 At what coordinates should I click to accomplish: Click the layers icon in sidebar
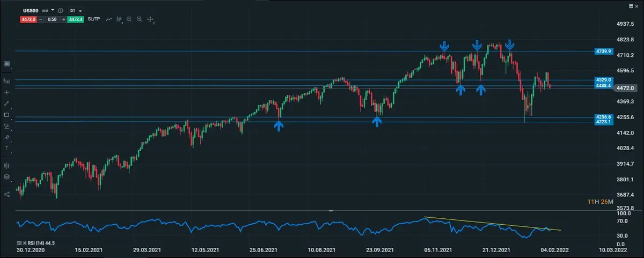[x=7, y=176]
